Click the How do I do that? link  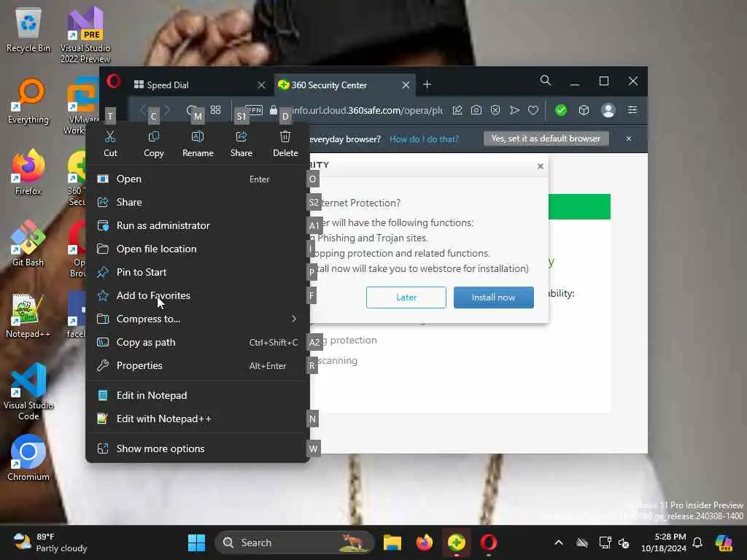424,139
